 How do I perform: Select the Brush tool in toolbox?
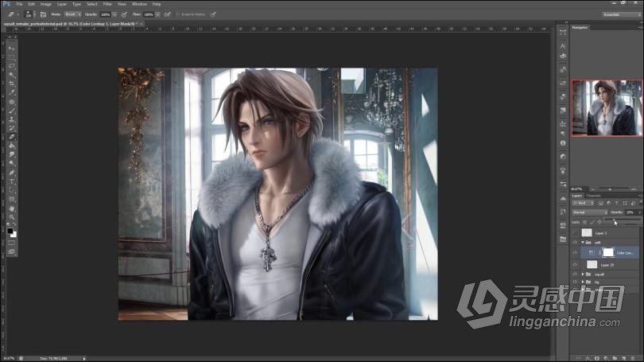click(x=11, y=110)
